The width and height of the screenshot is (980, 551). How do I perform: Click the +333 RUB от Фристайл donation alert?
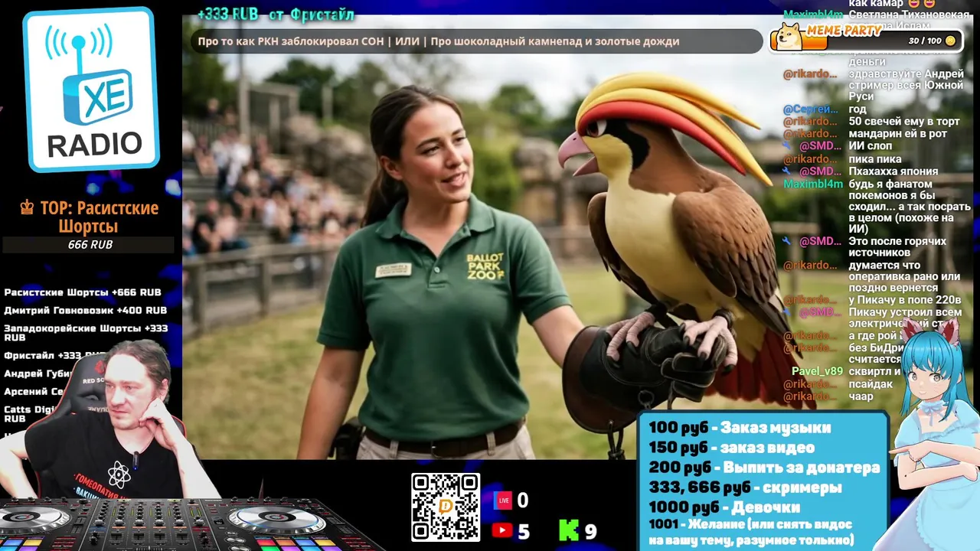pyautogui.click(x=276, y=15)
